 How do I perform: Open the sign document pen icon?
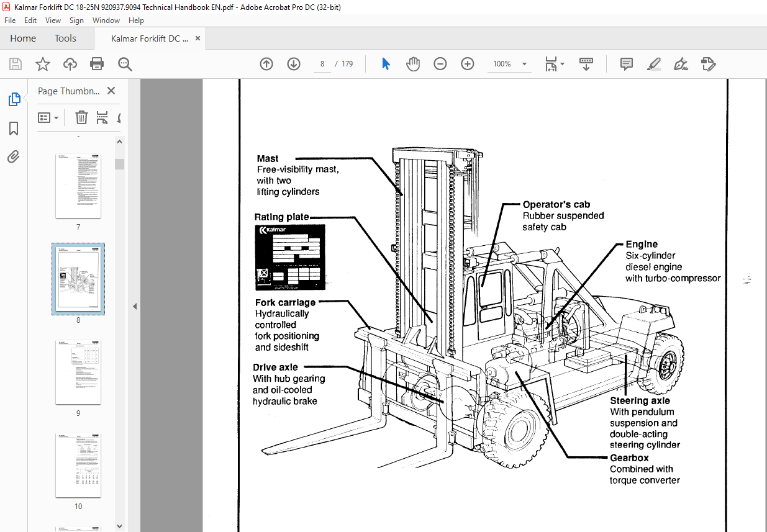tap(681, 64)
